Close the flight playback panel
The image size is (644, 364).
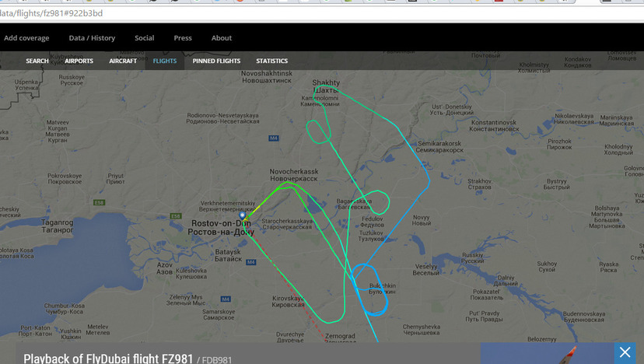tap(625, 352)
